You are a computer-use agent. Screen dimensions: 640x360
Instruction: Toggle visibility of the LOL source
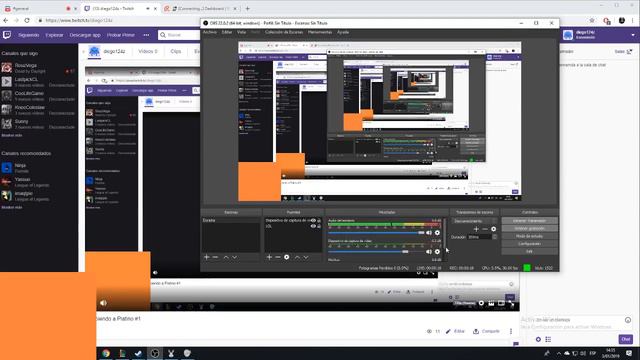pyautogui.click(x=313, y=226)
